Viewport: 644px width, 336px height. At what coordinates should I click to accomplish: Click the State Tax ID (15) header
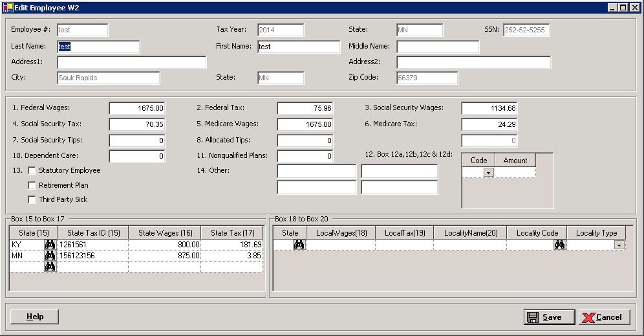93,233
